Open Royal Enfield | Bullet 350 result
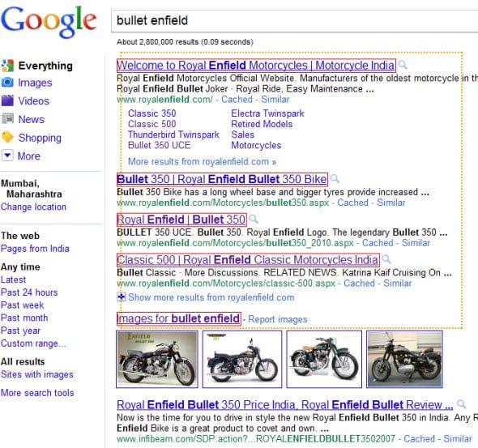This screenshot has height=448, width=478. [181, 220]
